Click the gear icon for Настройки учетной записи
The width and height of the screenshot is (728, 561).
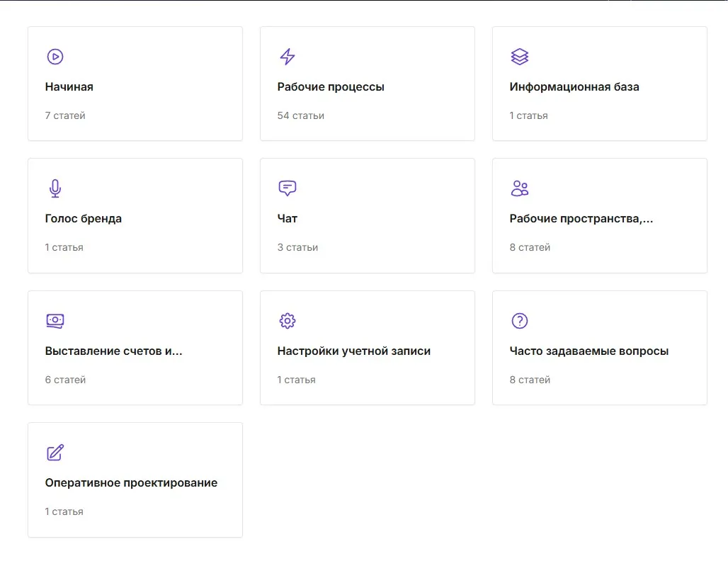click(x=288, y=320)
